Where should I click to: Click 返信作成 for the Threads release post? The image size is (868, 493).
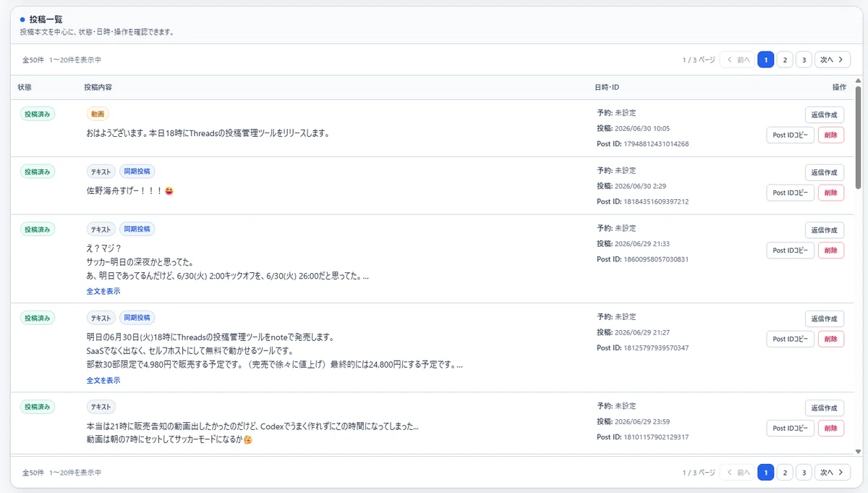824,114
